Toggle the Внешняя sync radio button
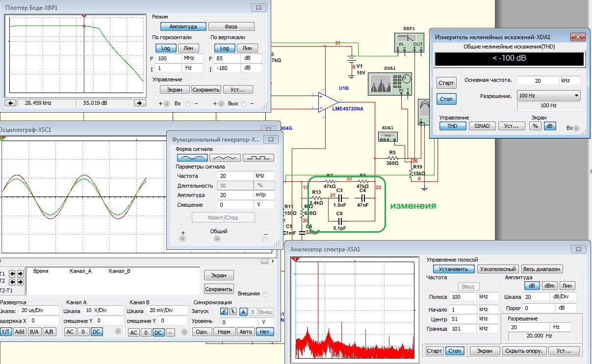This screenshot has width=592, height=364. coord(265,294)
